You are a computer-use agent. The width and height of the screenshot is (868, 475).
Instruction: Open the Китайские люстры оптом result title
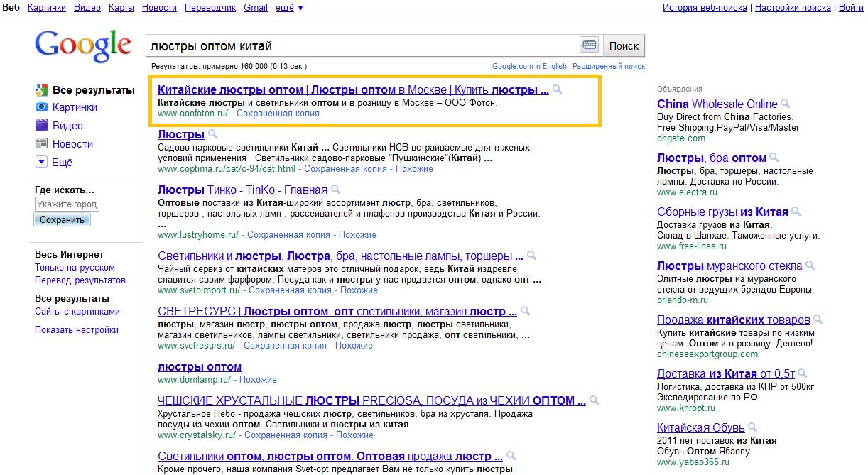coord(353,90)
